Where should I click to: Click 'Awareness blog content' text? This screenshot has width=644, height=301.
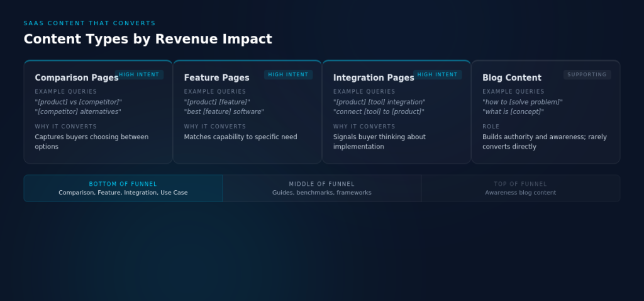[521, 193]
